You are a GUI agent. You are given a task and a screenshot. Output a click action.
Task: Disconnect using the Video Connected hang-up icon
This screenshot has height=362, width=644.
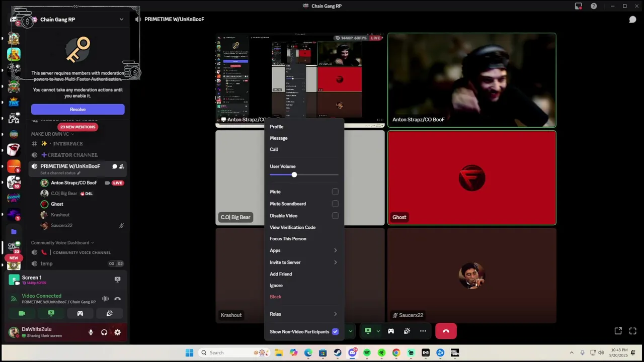pyautogui.click(x=117, y=299)
